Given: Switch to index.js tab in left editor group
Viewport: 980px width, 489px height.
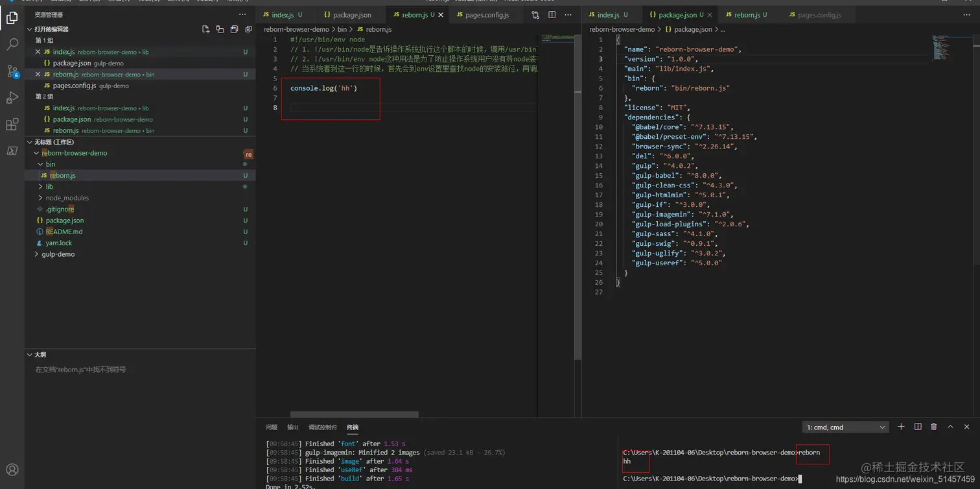Looking at the screenshot, I should 283,15.
